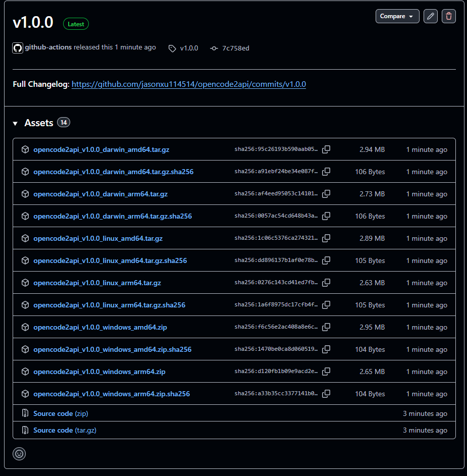Collapse the Assets section
This screenshot has width=467, height=476.
[15, 123]
